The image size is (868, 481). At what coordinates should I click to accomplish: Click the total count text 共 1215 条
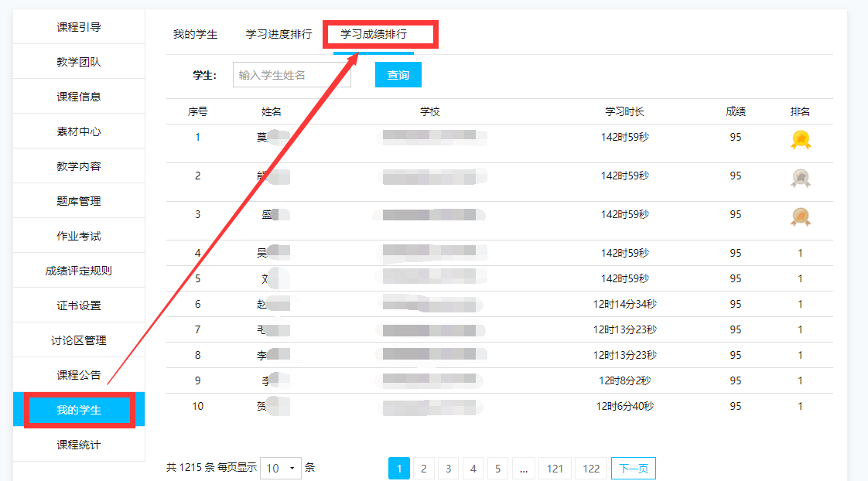pos(190,468)
